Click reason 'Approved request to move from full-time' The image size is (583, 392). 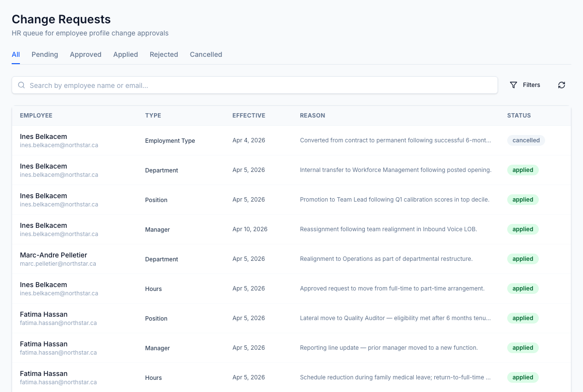point(392,289)
